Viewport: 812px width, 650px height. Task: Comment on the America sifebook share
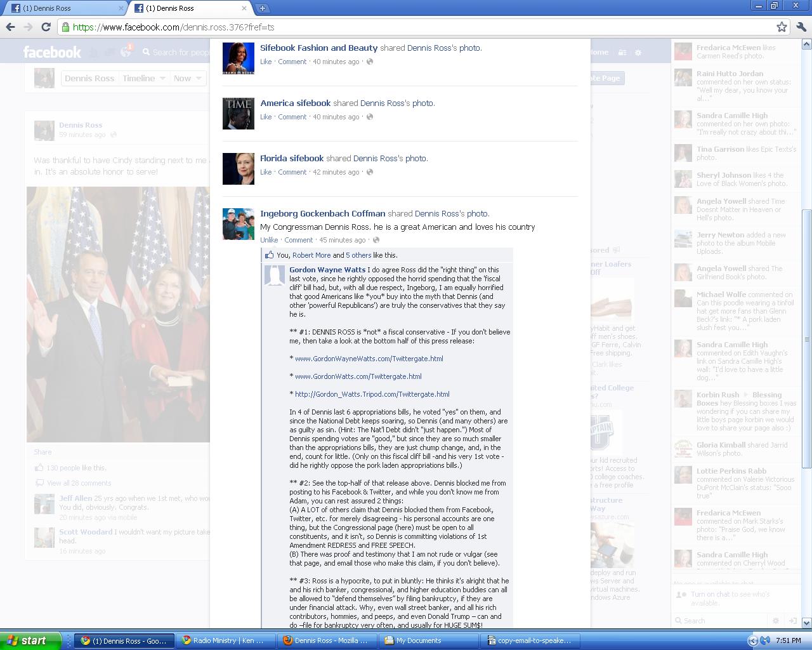coord(292,117)
